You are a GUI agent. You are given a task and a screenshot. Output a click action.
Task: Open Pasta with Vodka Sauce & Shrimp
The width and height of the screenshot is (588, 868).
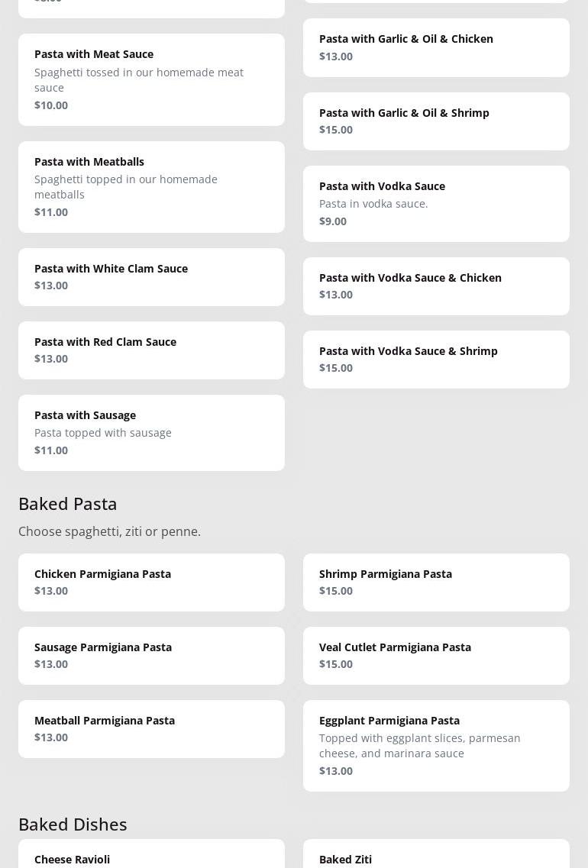tap(436, 359)
